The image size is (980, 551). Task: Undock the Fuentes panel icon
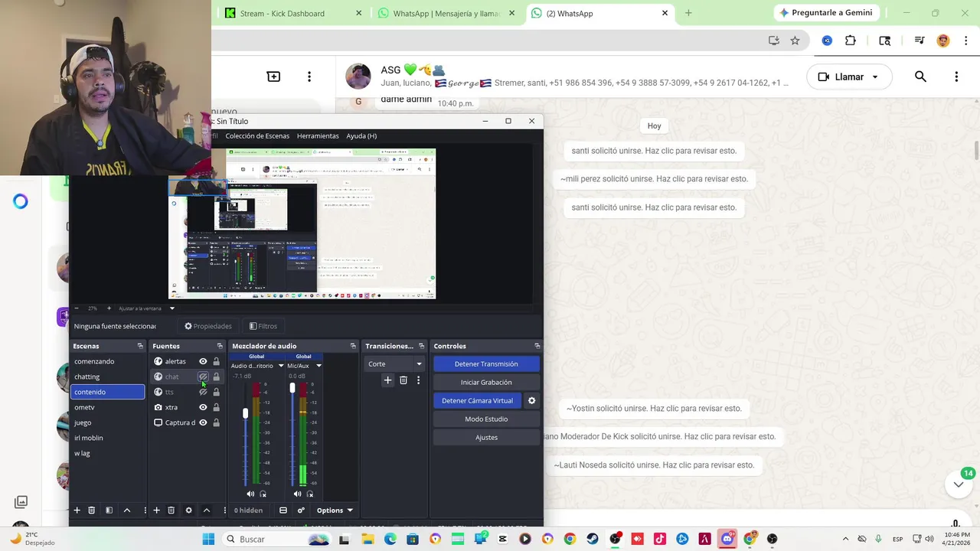tap(220, 346)
